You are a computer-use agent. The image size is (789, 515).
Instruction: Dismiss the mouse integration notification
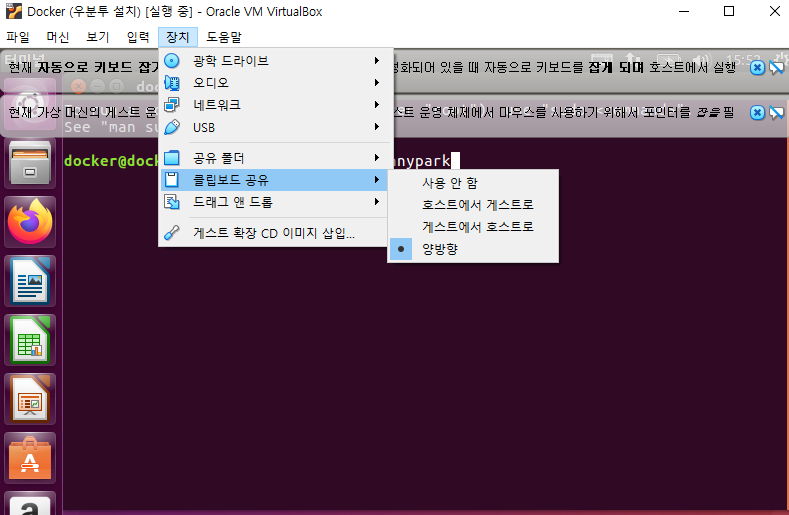click(x=757, y=112)
